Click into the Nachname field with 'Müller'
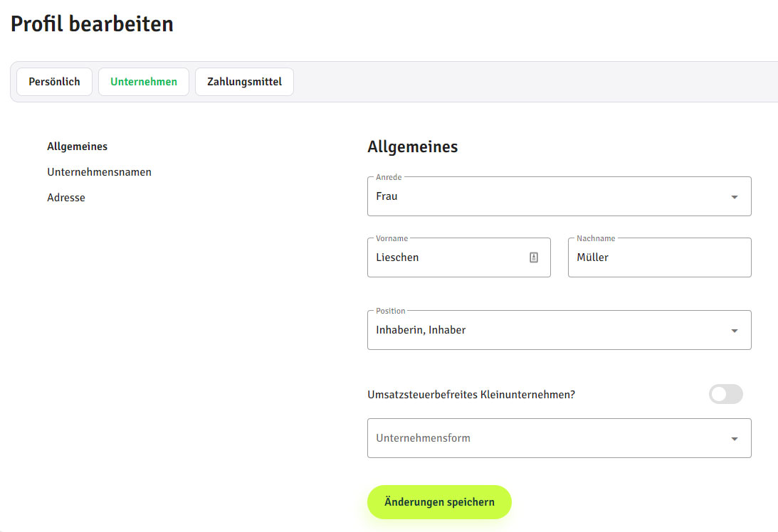 [658, 257]
